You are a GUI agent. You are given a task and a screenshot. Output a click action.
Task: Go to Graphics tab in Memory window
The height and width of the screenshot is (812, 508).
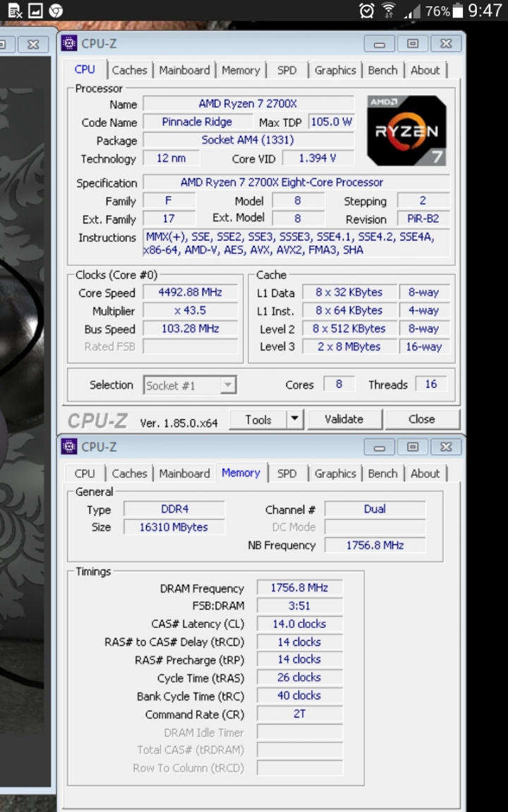[x=335, y=474]
